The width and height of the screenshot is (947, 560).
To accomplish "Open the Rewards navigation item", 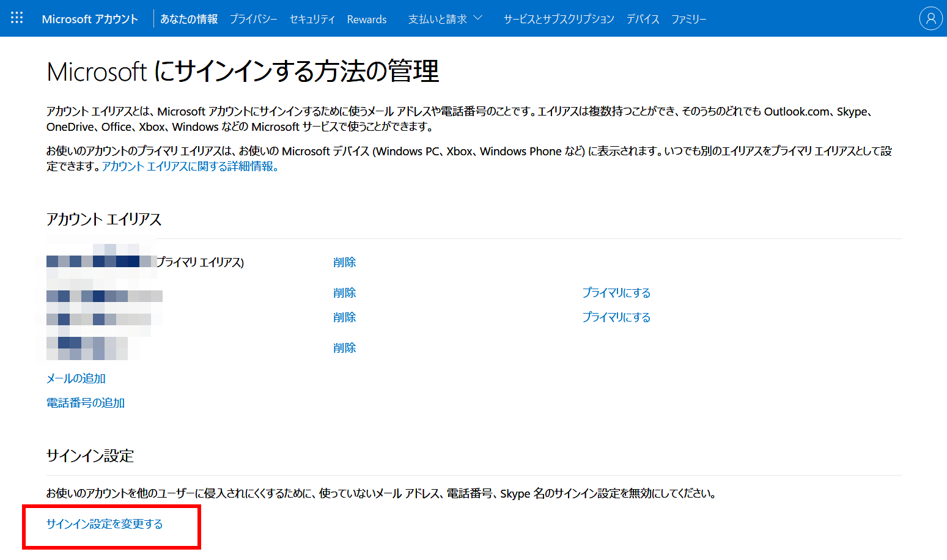I will coord(366,19).
